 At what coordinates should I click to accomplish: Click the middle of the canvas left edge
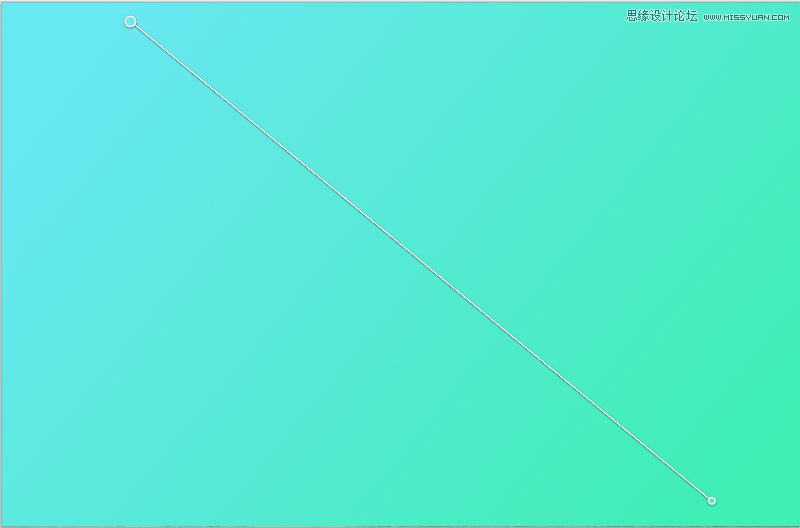(x=4, y=264)
